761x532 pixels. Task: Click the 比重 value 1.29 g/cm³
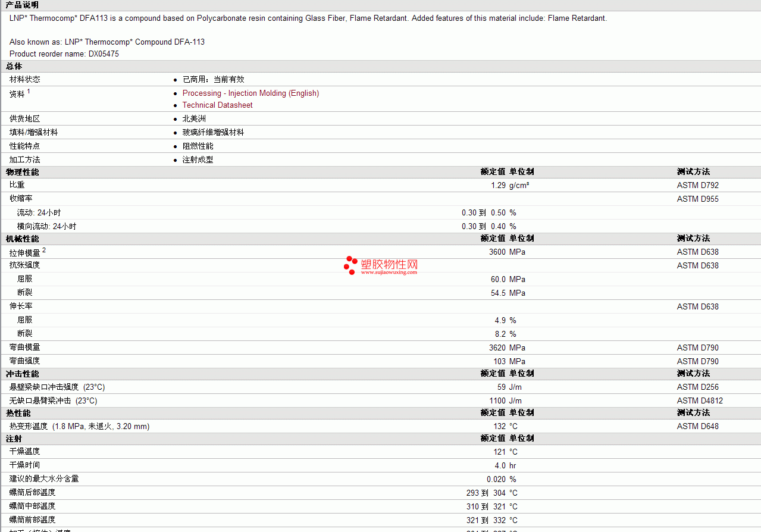pyautogui.click(x=510, y=185)
